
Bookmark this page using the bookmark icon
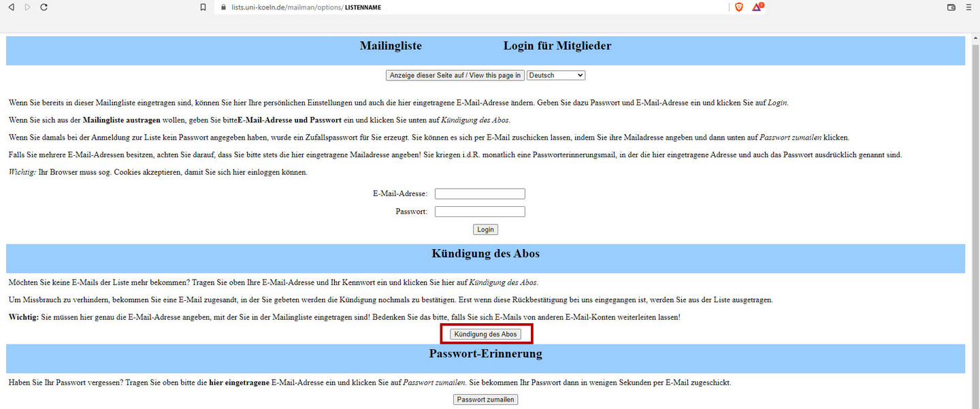(203, 7)
